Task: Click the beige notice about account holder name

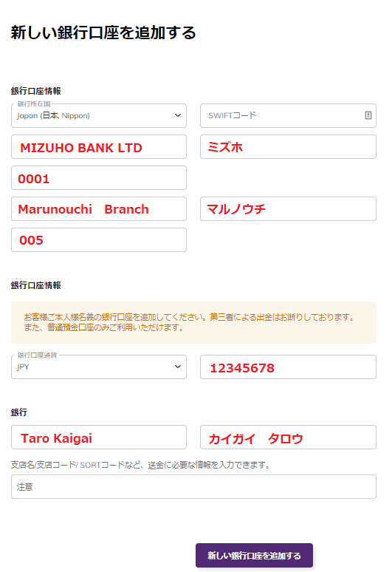Action: (x=193, y=322)
